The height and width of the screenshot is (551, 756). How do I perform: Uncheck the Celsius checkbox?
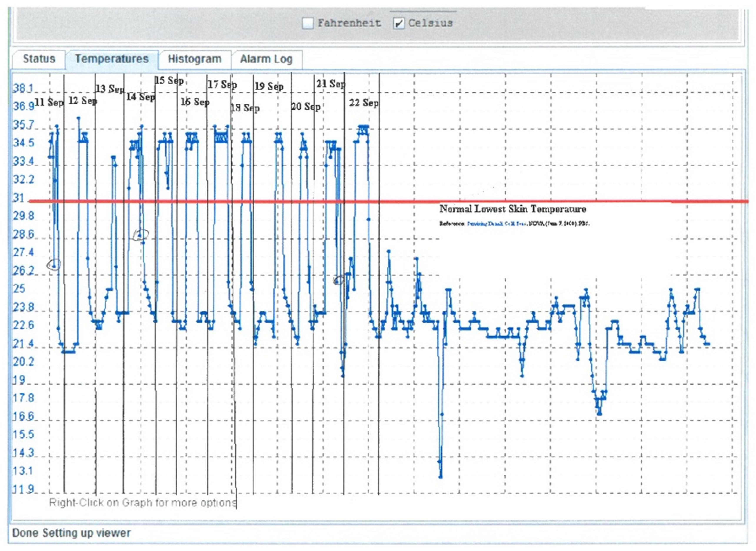pos(399,23)
